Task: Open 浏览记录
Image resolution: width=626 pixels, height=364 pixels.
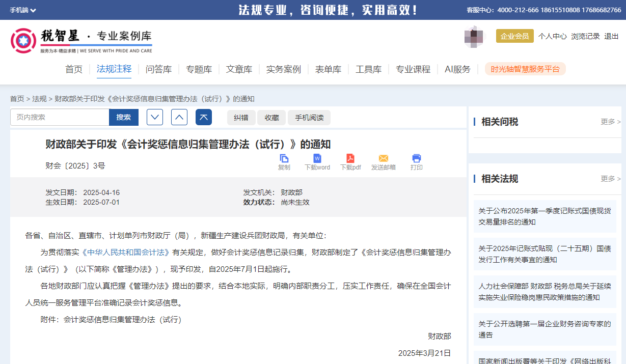Action: (585, 36)
